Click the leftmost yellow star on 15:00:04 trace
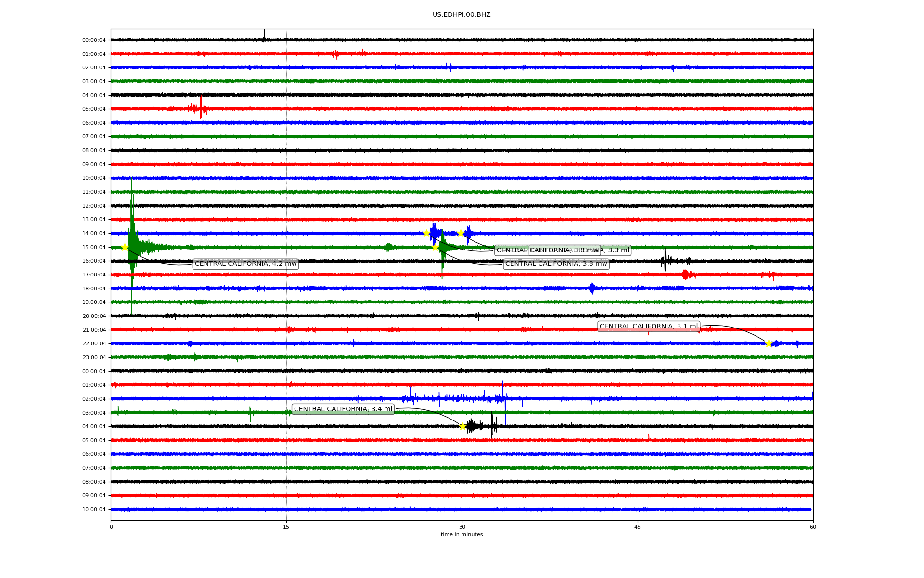 (x=125, y=247)
